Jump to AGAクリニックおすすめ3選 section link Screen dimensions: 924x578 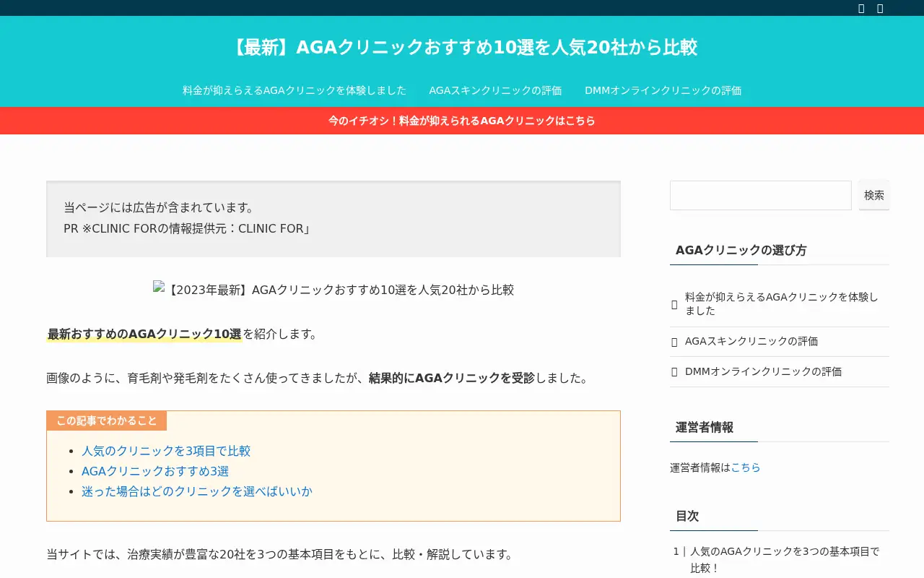[155, 471]
